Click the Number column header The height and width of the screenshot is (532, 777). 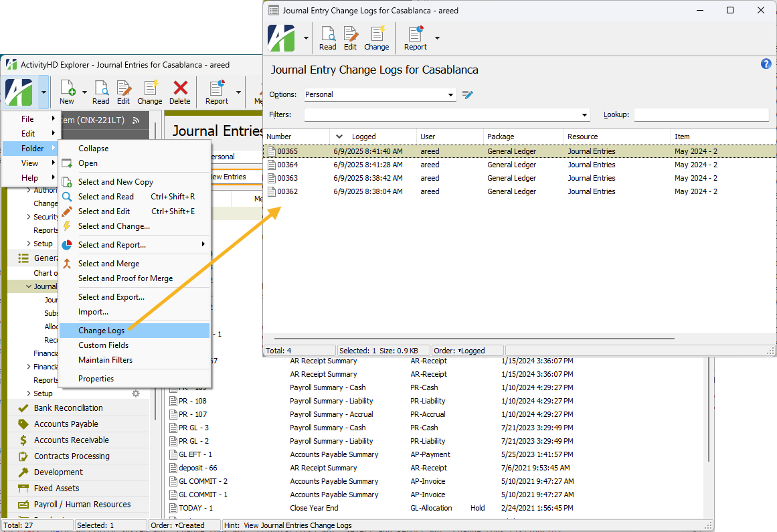tap(296, 137)
